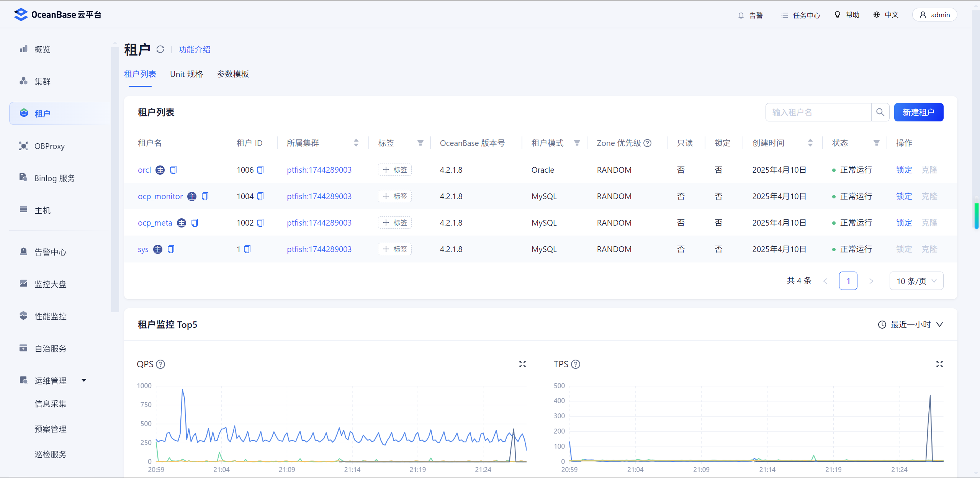Expand TPS chart to fullscreen
The width and height of the screenshot is (980, 478).
pos(939,364)
